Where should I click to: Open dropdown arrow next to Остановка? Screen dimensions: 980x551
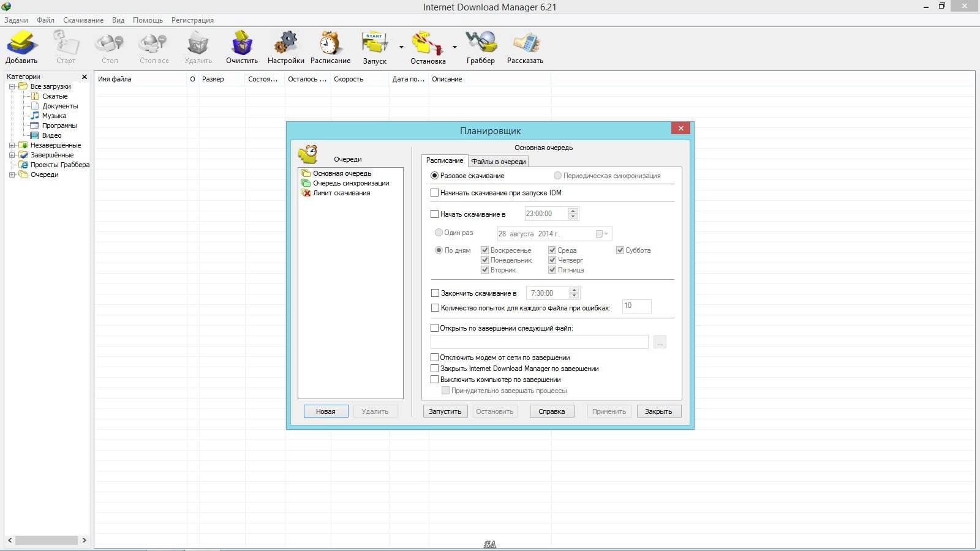(x=454, y=47)
